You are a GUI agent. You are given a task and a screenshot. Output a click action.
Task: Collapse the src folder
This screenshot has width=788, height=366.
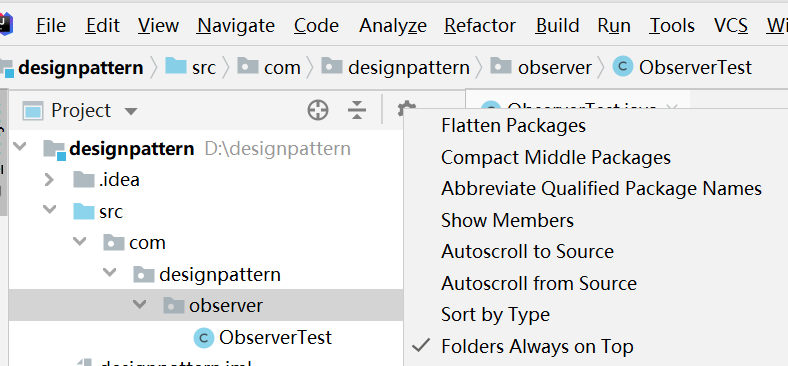(x=50, y=210)
